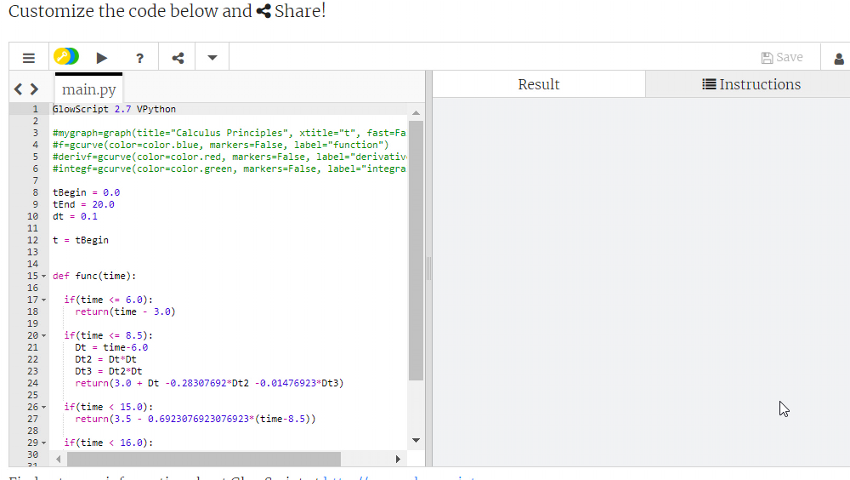
Task: Run the code with the play button
Action: [102, 57]
